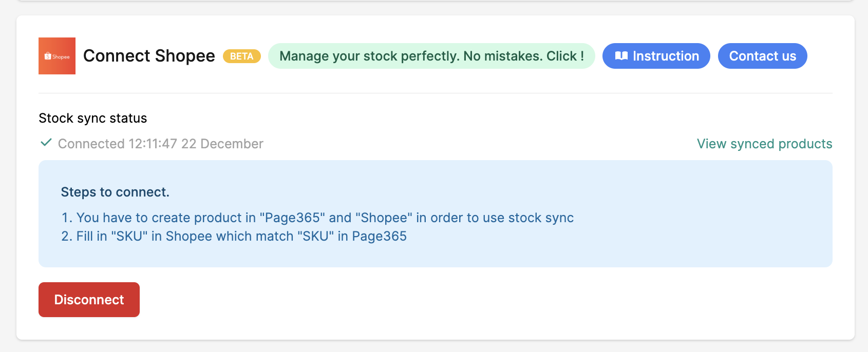This screenshot has height=352, width=868.
Task: Click the yellow BETA badge
Action: coord(241,56)
